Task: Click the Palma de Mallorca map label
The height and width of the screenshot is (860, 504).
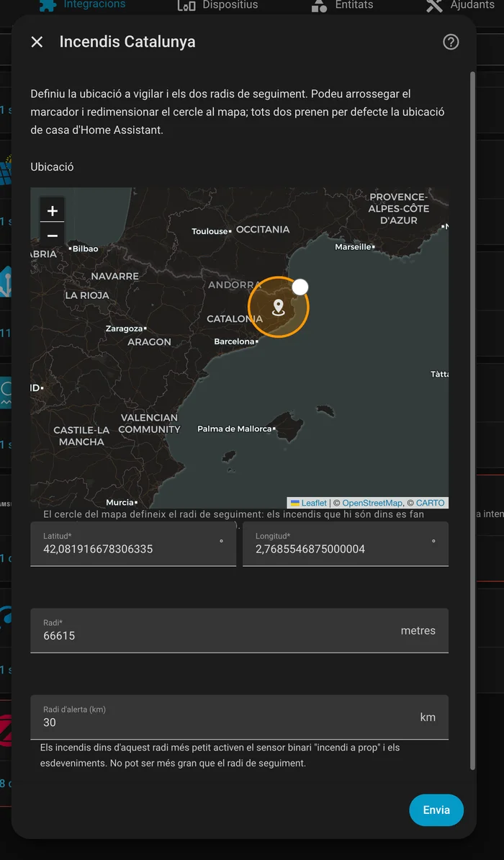Action: click(235, 429)
